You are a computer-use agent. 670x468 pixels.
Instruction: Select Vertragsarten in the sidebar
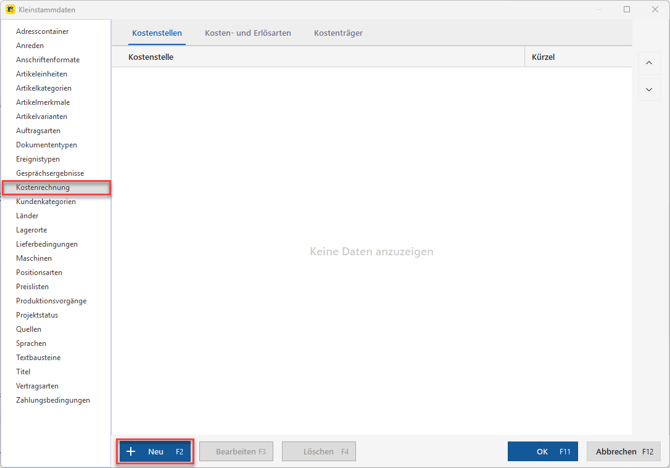coord(37,386)
